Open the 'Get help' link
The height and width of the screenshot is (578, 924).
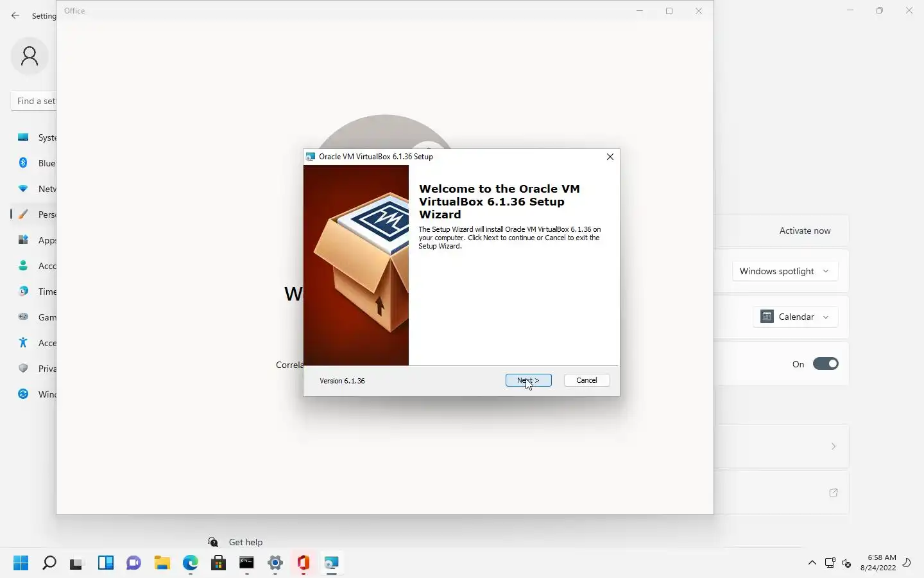[246, 542]
